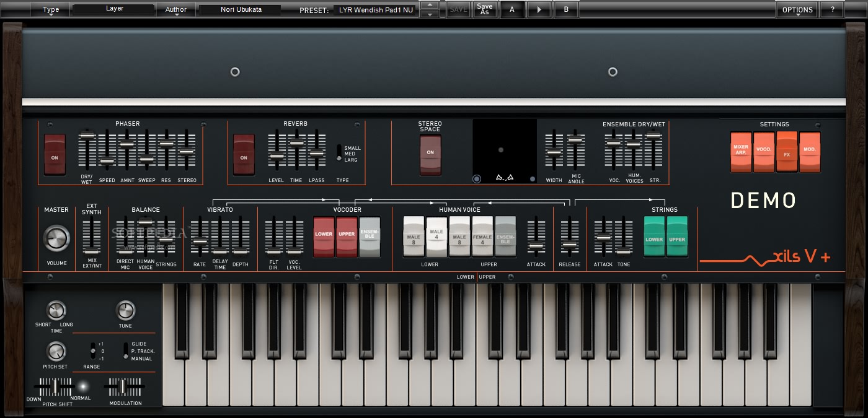Toggle Human Voice ENSEMBLE switch
The image size is (868, 418).
point(505,237)
